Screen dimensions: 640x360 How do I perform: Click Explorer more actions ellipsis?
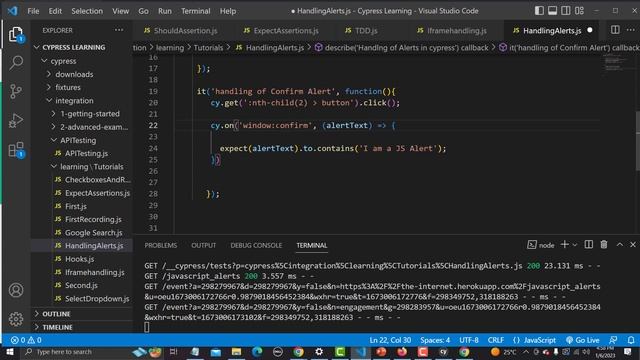(119, 30)
